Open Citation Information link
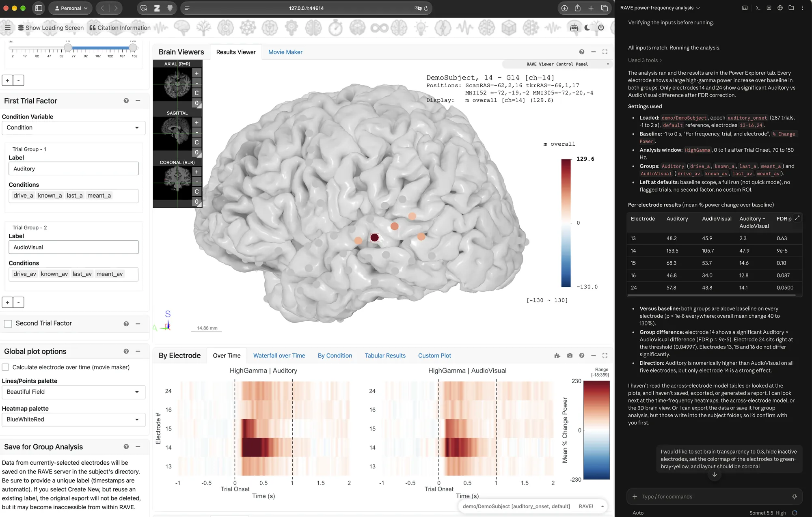Image resolution: width=812 pixels, height=517 pixels. coord(120,28)
